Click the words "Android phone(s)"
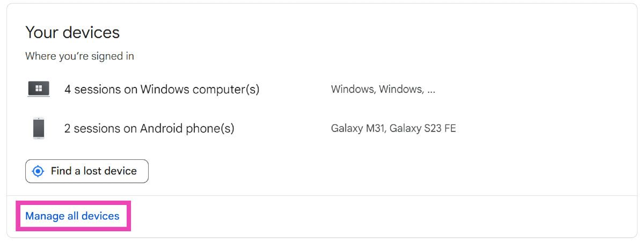Viewport: 644px width, 242px height. [187, 129]
